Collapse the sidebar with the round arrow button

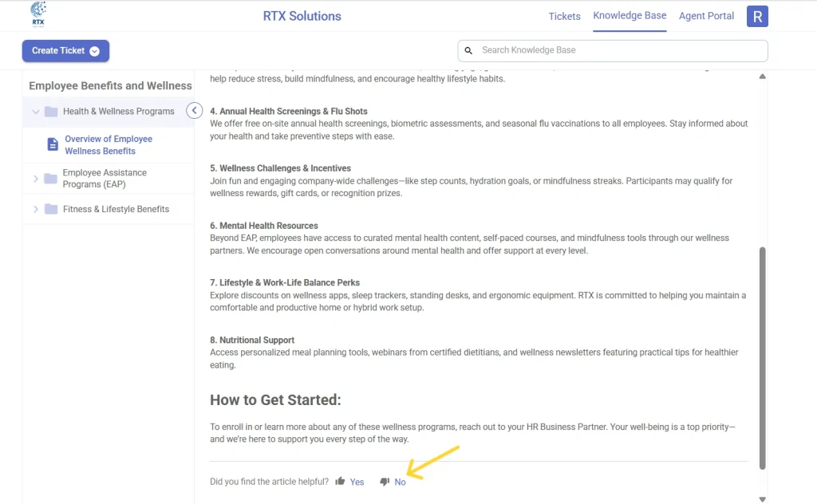click(x=195, y=110)
